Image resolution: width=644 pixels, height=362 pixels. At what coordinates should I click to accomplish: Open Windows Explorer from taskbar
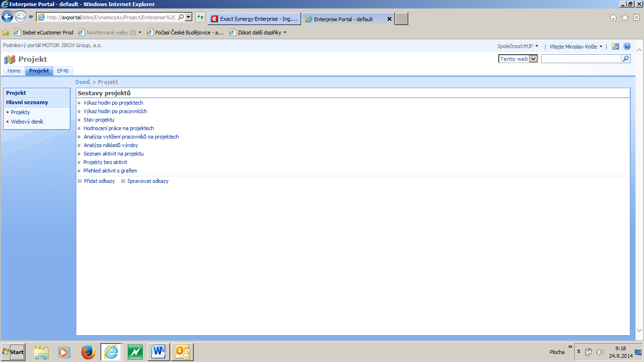point(41,352)
